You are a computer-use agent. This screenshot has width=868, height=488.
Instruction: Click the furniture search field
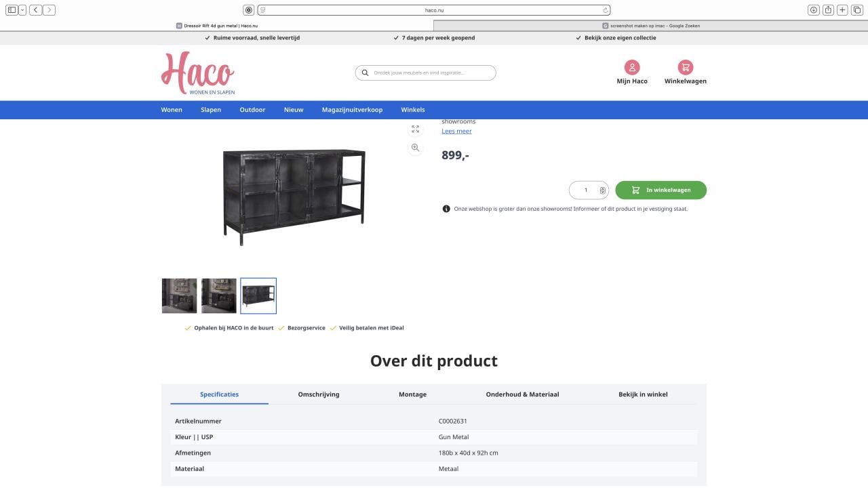(426, 73)
